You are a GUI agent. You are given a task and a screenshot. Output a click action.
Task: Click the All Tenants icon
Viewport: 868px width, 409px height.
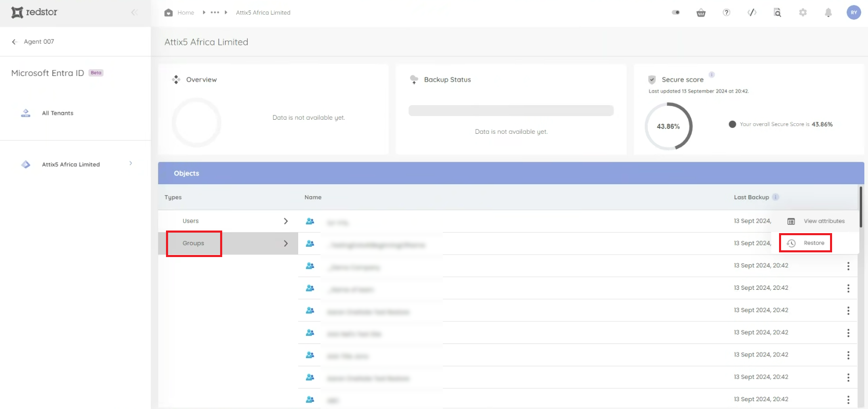(x=25, y=113)
